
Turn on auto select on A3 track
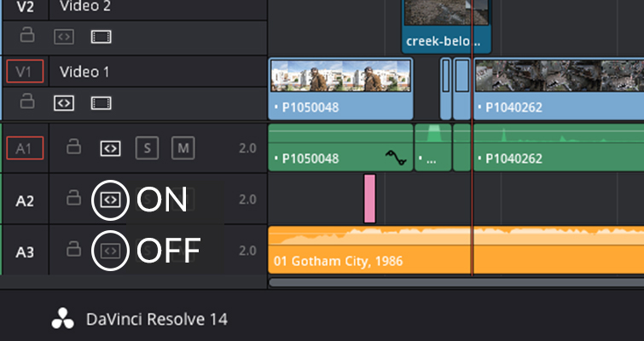(x=110, y=251)
